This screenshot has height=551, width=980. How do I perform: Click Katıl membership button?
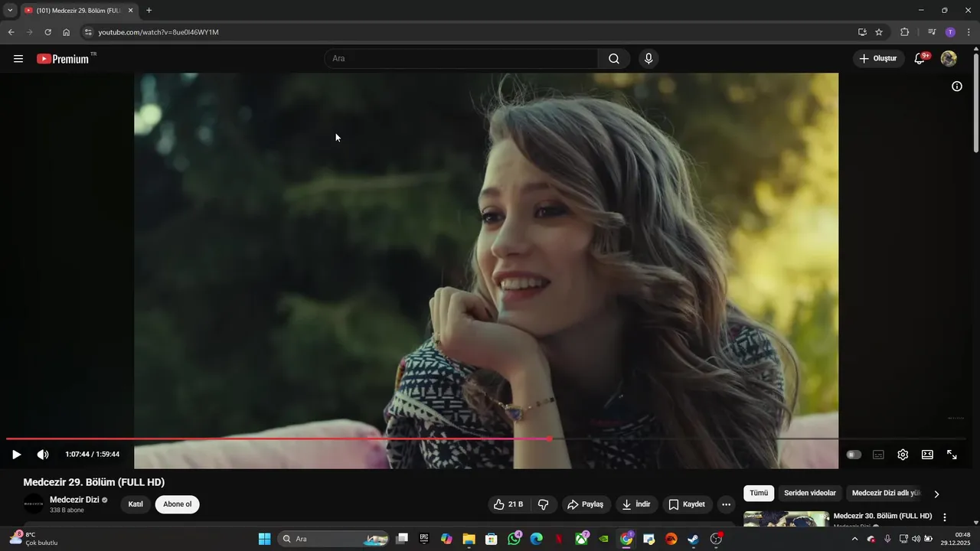[136, 504]
